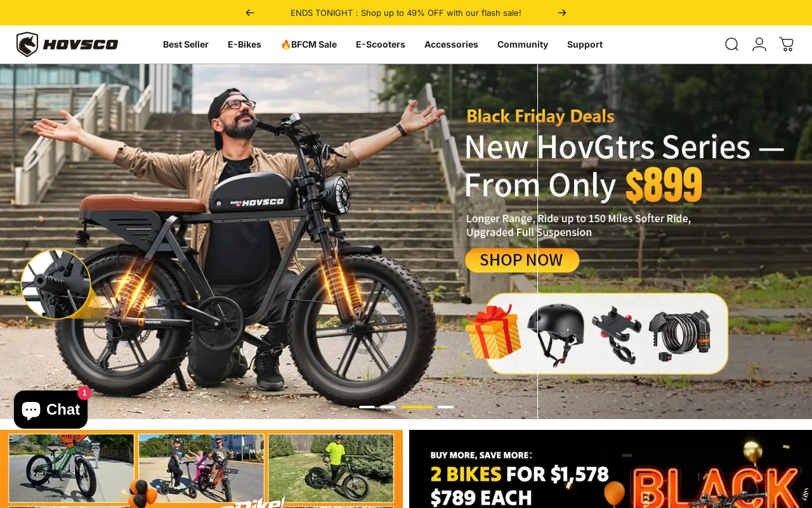812x508 pixels.
Task: Select the second slideshow indicator dash
Action: click(x=388, y=407)
